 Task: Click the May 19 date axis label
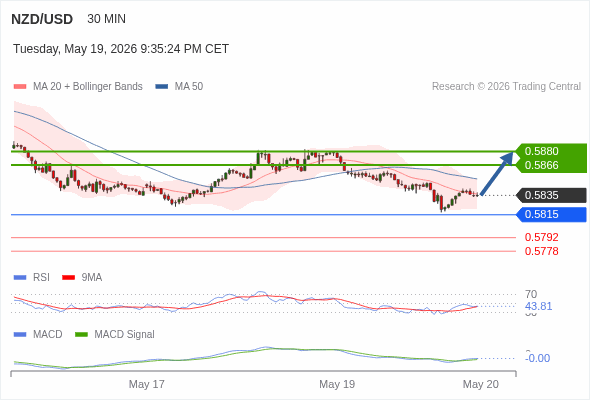click(x=337, y=384)
